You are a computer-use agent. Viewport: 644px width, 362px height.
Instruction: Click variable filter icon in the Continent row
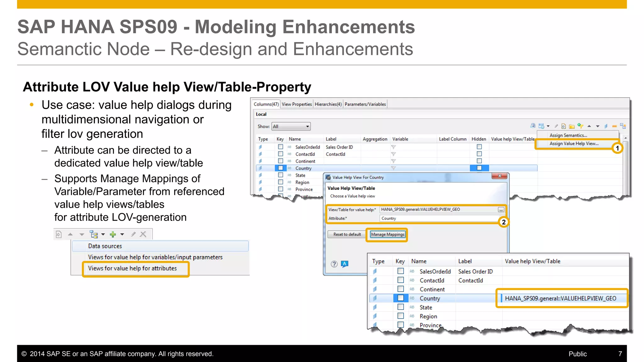tap(393, 161)
